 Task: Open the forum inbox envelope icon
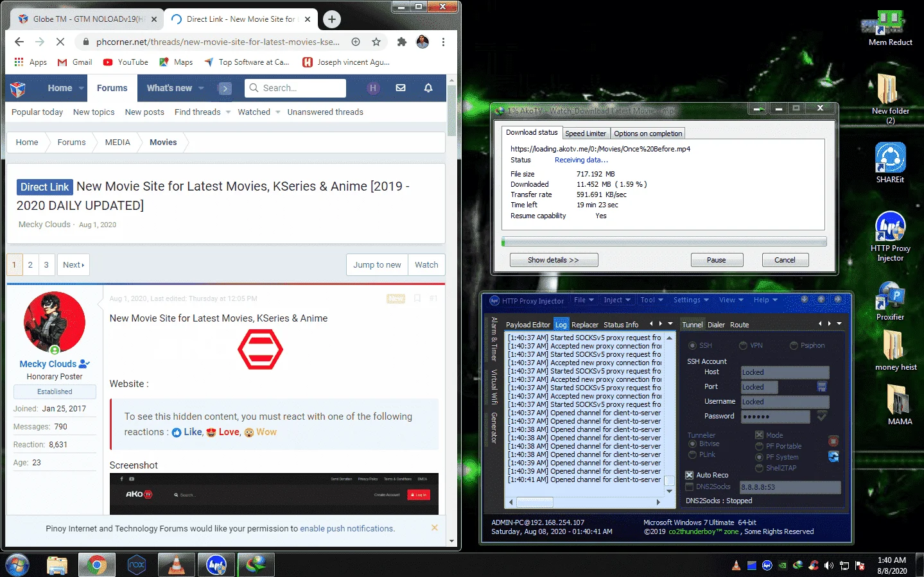[401, 88]
